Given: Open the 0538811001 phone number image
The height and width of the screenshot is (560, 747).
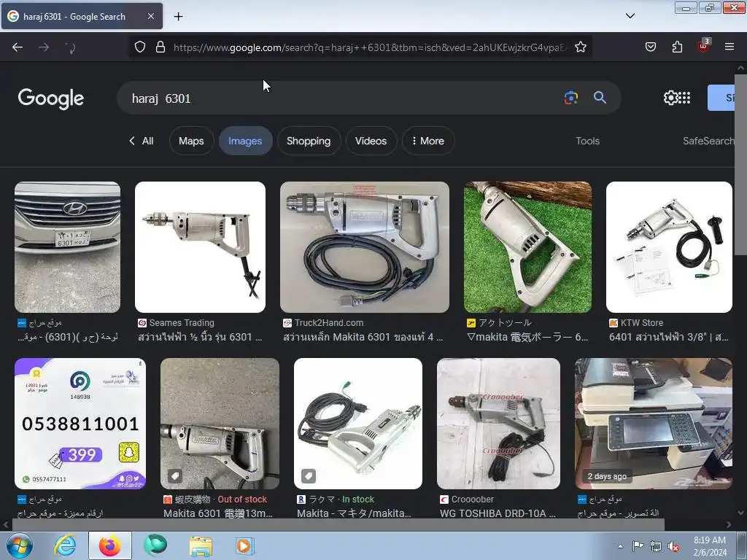Looking at the screenshot, I should tap(80, 424).
